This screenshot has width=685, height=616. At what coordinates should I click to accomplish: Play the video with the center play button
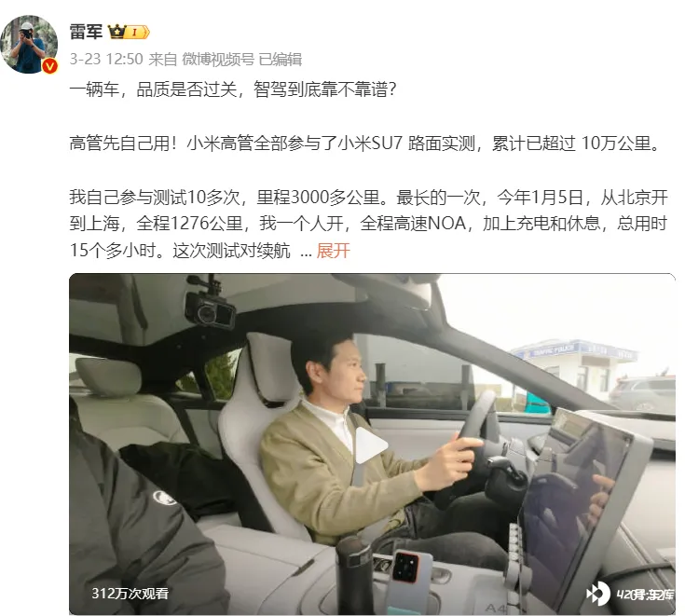tap(371, 445)
